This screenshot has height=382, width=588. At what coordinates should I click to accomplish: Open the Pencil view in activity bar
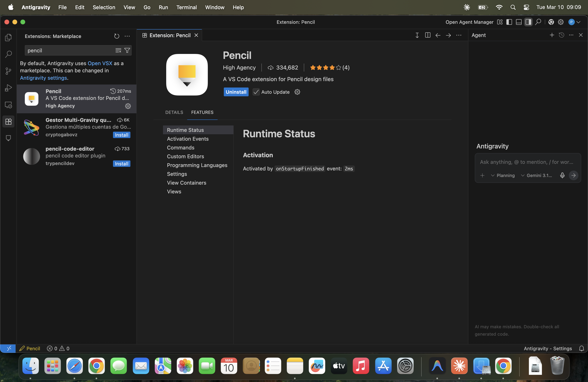(8, 138)
